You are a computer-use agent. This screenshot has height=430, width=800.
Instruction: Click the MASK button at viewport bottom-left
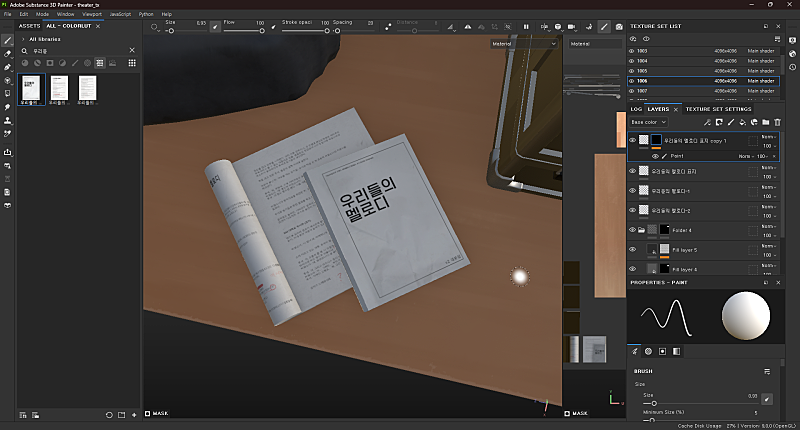pyautogui.click(x=156, y=413)
